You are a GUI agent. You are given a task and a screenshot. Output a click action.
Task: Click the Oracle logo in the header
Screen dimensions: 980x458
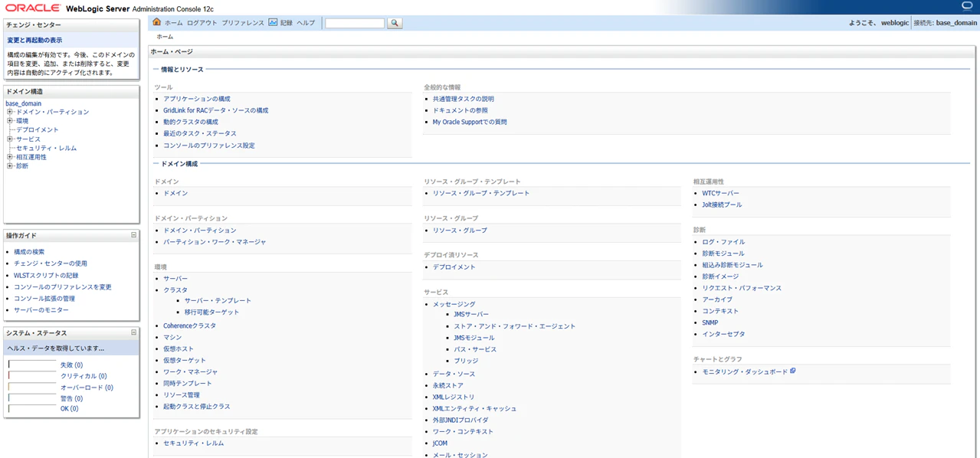[x=33, y=8]
